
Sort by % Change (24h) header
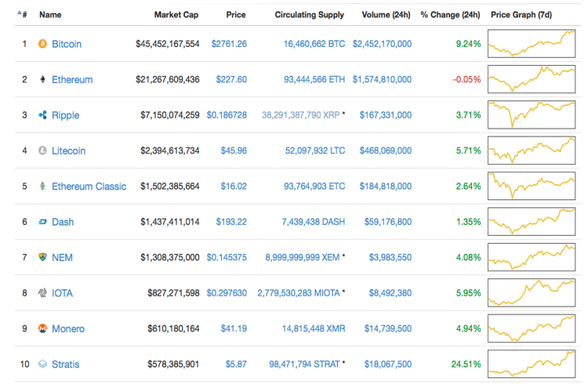coord(450,15)
